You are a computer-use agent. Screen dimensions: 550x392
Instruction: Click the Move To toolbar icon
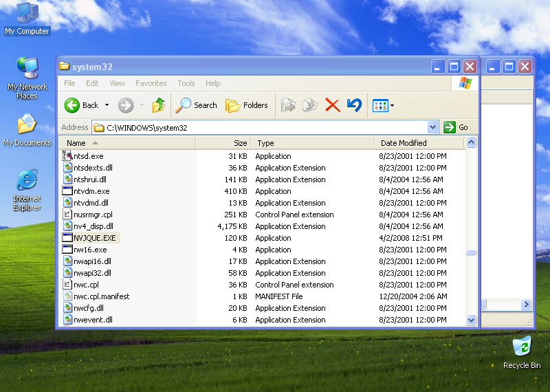288,105
